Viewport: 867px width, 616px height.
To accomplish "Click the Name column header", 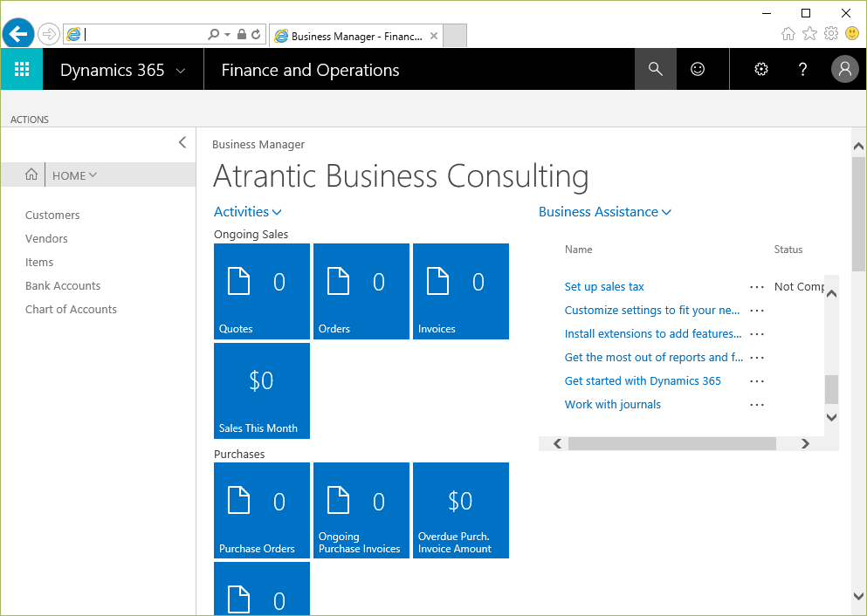I will coord(578,250).
